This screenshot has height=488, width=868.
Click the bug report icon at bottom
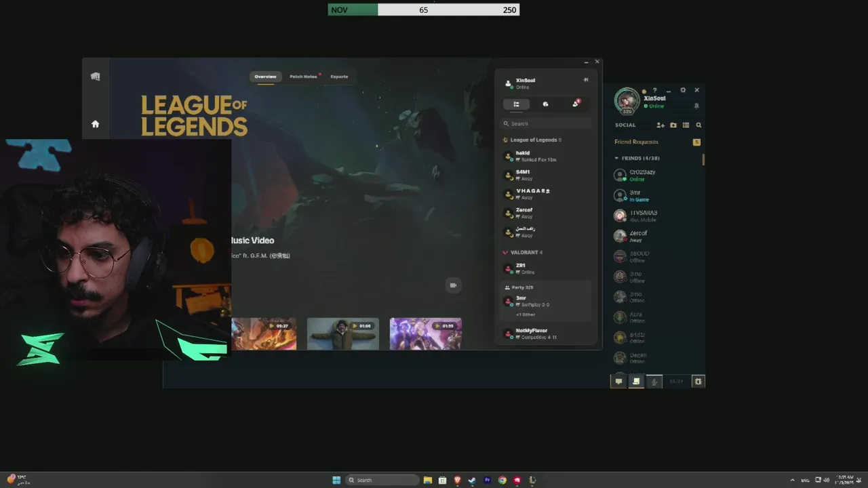(698, 382)
